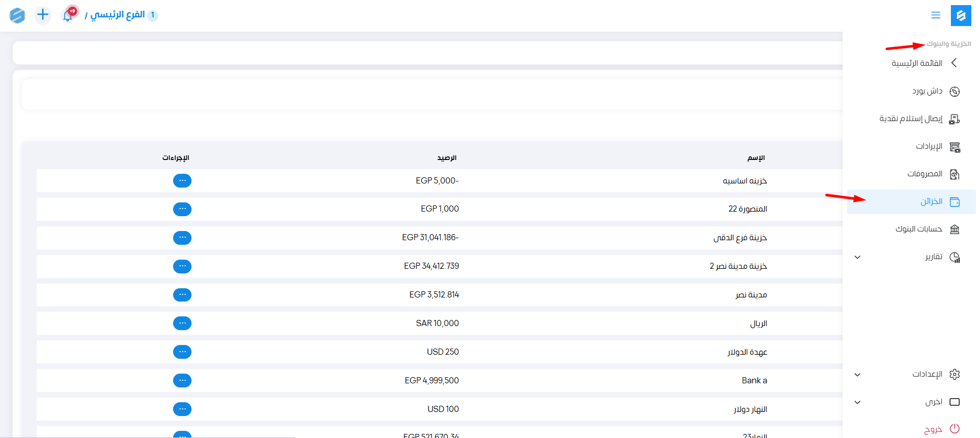Select الخزائن in the sidebar menu
The height and width of the screenshot is (438, 980).
pyautogui.click(x=931, y=202)
